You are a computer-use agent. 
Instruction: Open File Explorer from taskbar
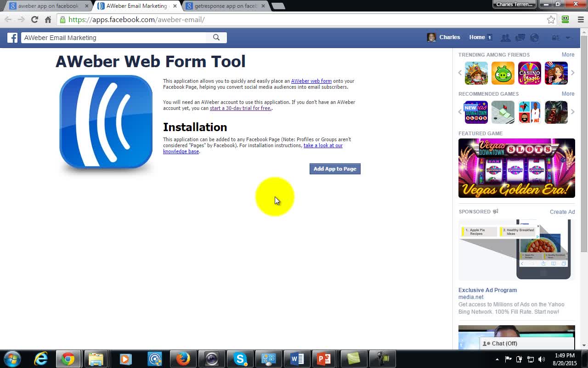96,359
